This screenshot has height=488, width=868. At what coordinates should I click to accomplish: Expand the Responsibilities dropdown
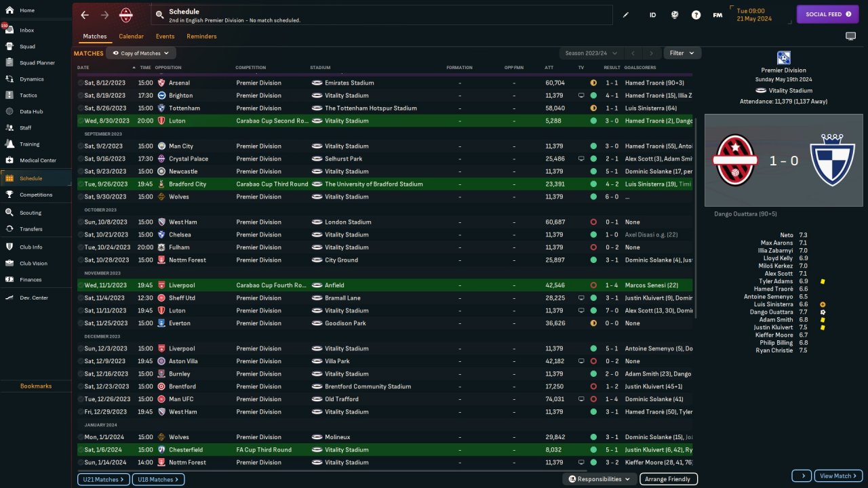(599, 479)
